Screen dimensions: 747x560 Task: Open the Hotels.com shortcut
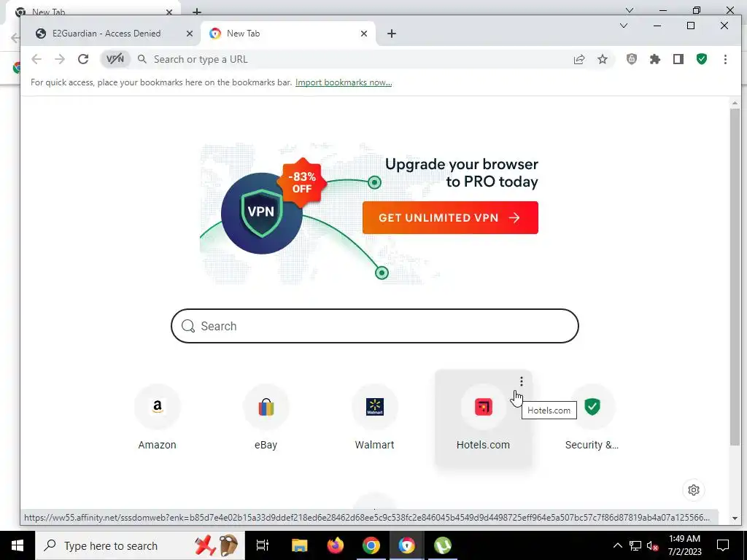tap(483, 418)
